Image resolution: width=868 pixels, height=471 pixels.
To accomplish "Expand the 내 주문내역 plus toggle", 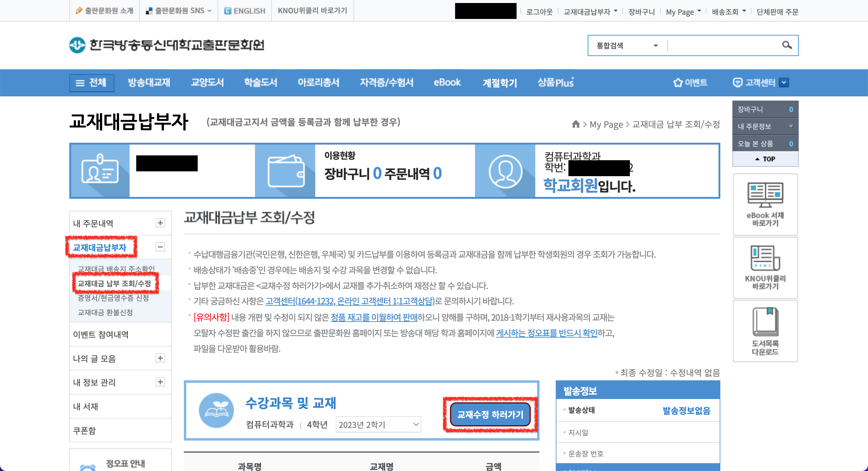I will (160, 223).
